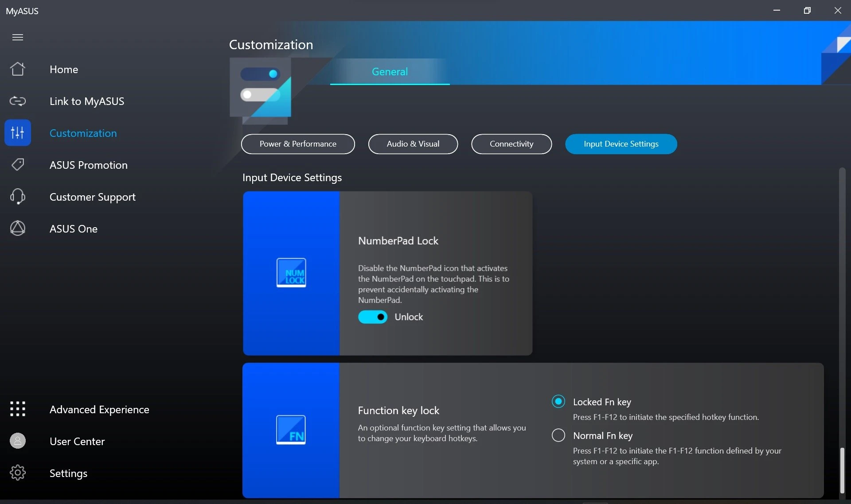
Task: Click the Customization sliders icon
Action: click(x=18, y=132)
